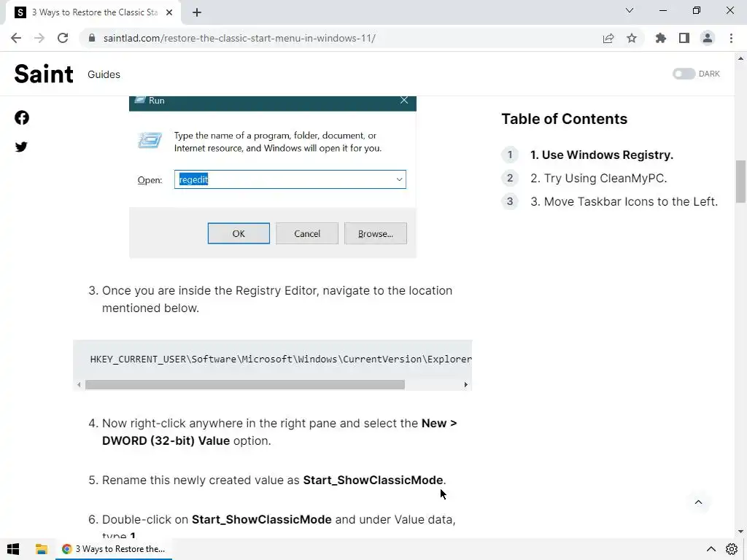
Task: Click the table of contents number 2 badge
Action: 510,178
